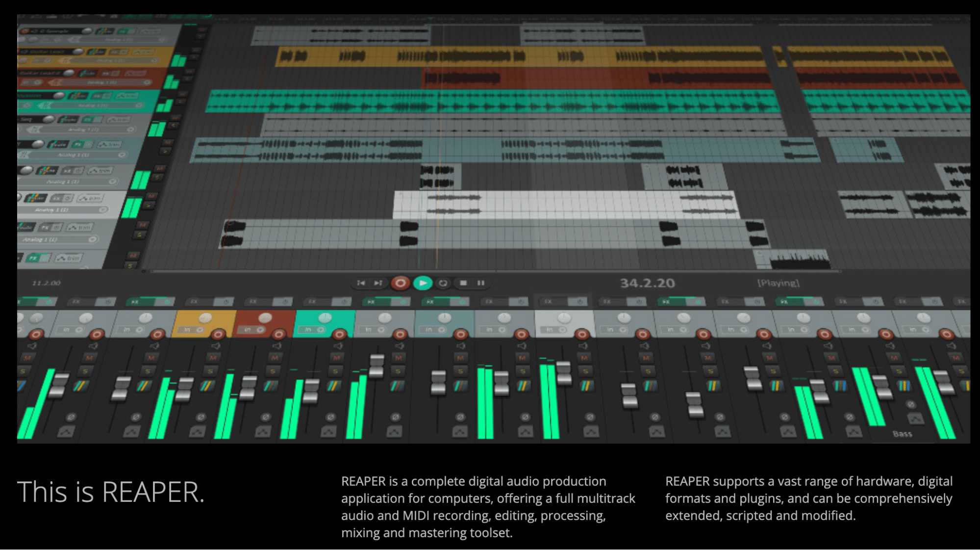Click the routing icon on the red strip
This screenshot has width=980, height=550.
point(271,386)
